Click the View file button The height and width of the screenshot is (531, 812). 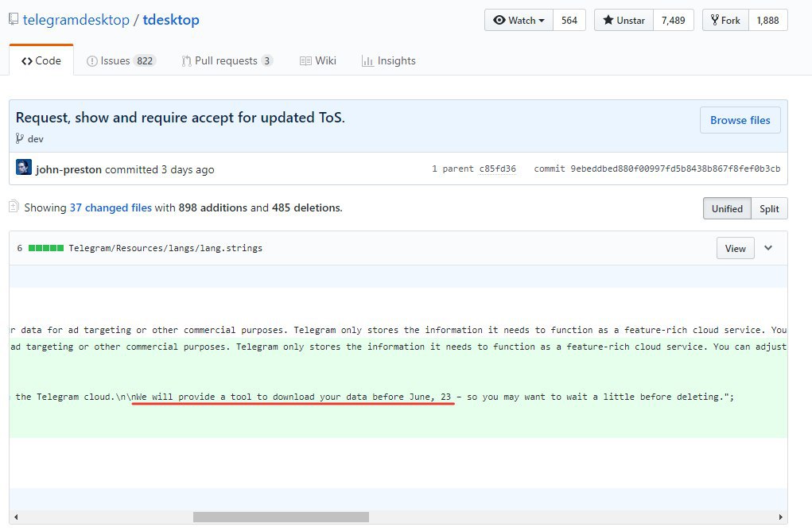point(736,249)
